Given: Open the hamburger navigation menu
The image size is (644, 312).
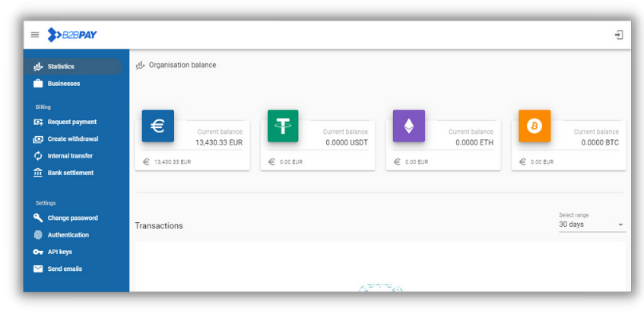Looking at the screenshot, I should coord(35,35).
